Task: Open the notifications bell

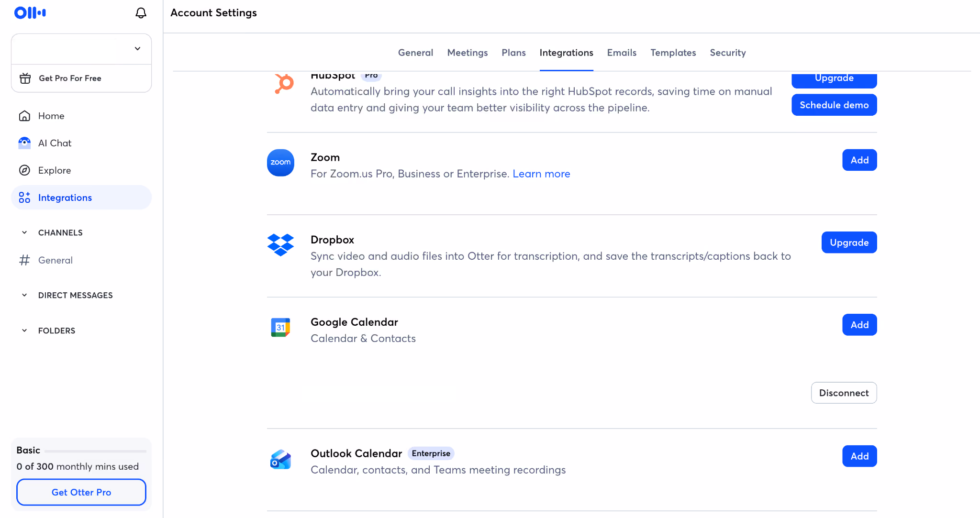Action: coord(141,13)
